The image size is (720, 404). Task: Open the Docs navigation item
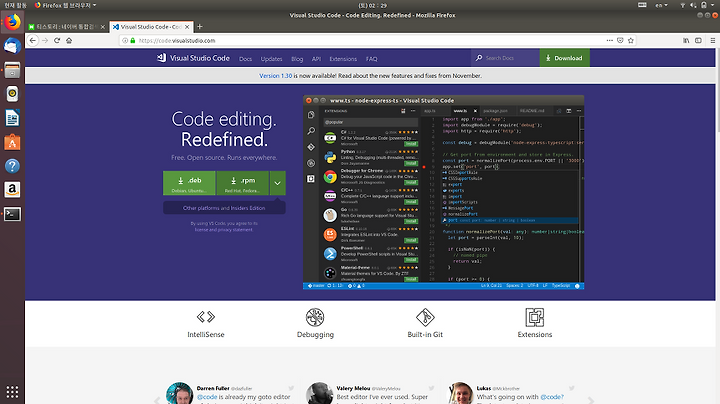coord(245,59)
